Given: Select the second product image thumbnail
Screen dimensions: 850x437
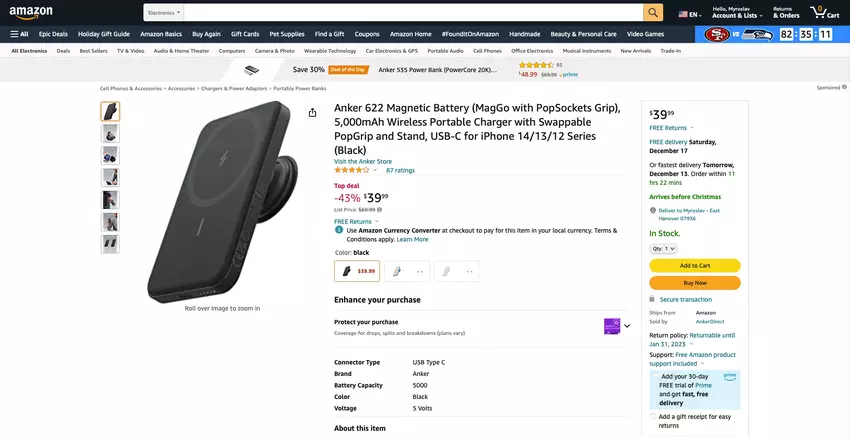Looking at the screenshot, I should (x=110, y=133).
